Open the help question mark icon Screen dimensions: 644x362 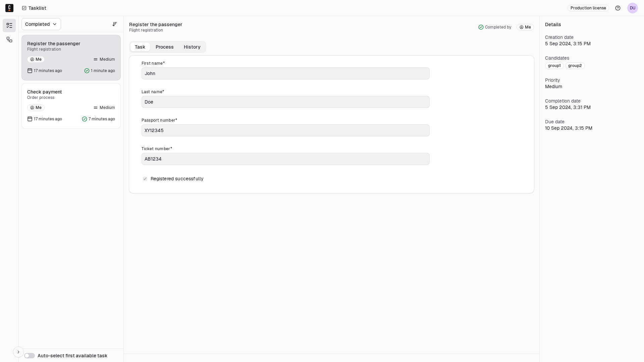618,8
